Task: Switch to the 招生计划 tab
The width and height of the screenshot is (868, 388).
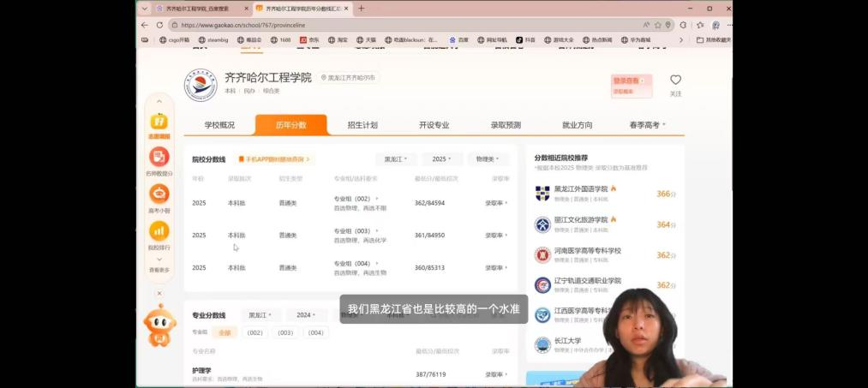Action: click(362, 125)
